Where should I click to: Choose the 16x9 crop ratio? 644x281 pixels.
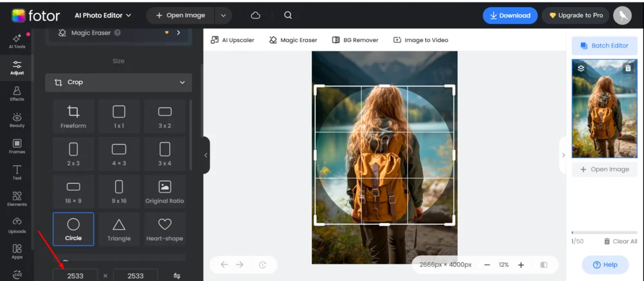coord(73,192)
